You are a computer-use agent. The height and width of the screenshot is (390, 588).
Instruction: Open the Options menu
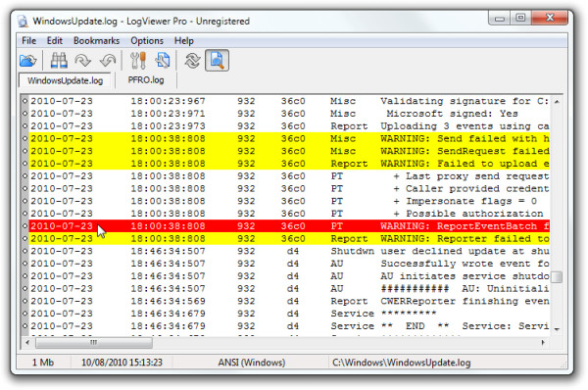click(x=147, y=40)
